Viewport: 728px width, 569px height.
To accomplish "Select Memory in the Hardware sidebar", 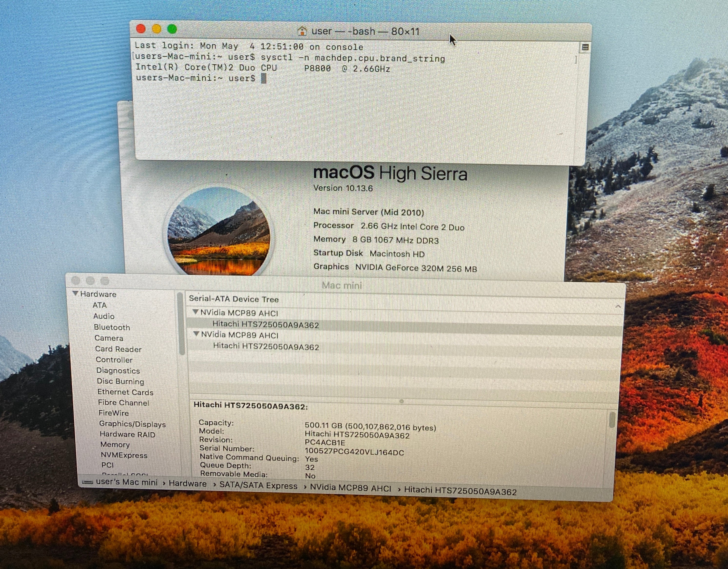I will (115, 445).
